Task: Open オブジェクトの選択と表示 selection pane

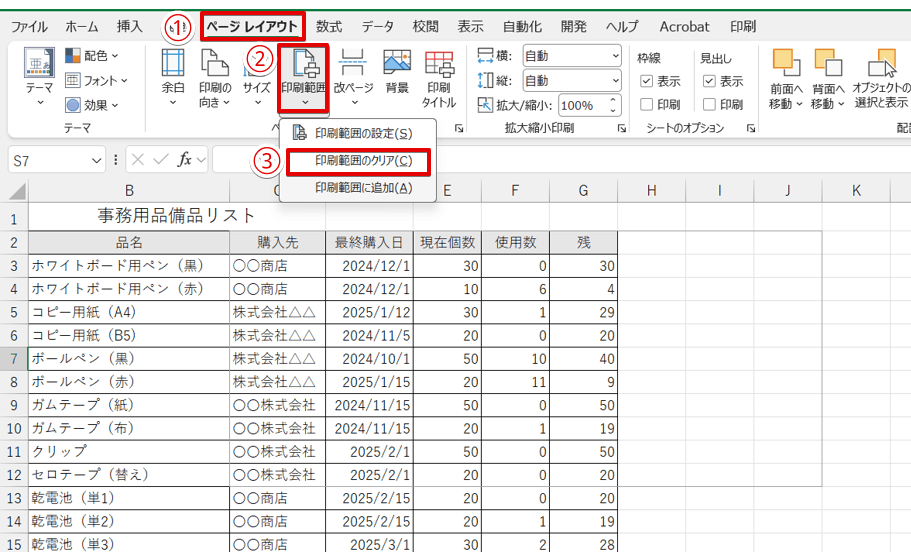Action: pos(882,63)
